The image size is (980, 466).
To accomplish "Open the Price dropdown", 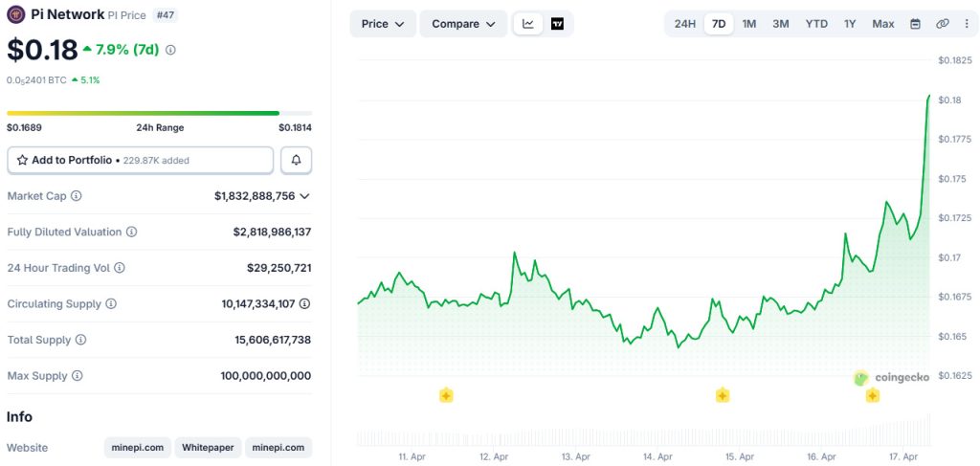I will (x=382, y=24).
